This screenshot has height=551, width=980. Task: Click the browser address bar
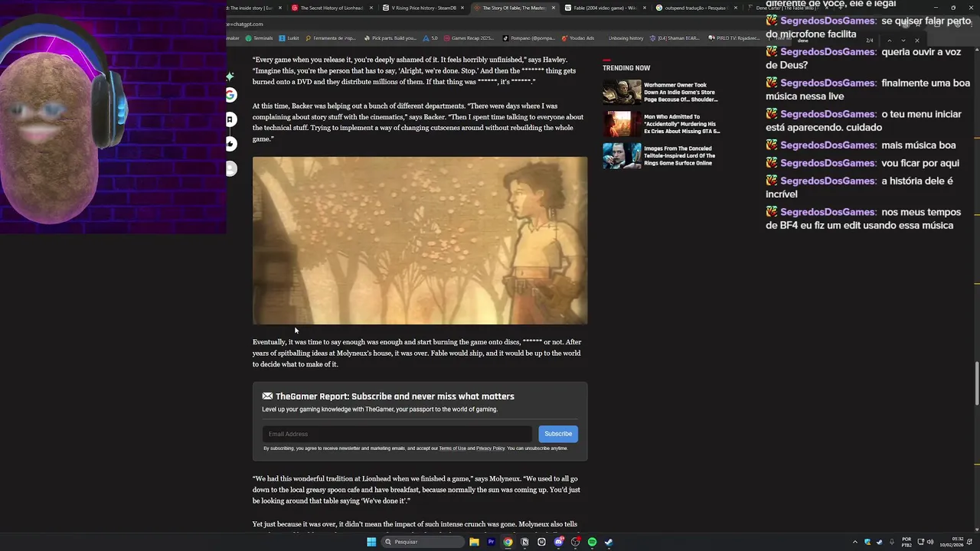pos(490,24)
